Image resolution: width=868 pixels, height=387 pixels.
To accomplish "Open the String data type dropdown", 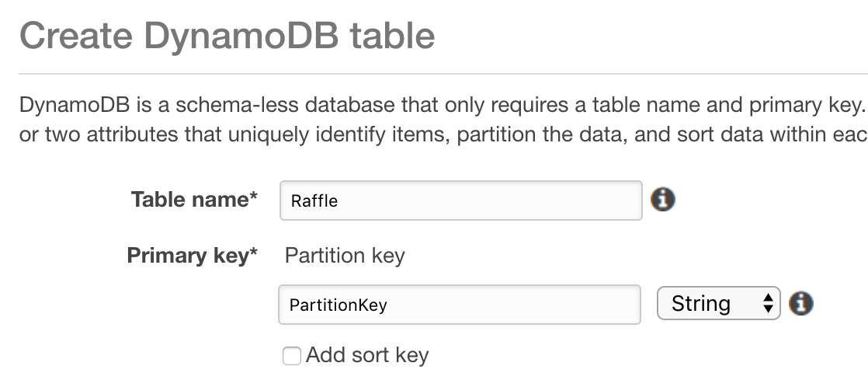I will tap(717, 303).
